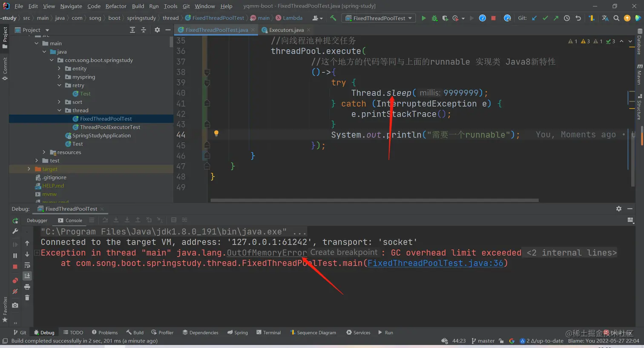Update project with the blue Git arrow

click(x=534, y=18)
